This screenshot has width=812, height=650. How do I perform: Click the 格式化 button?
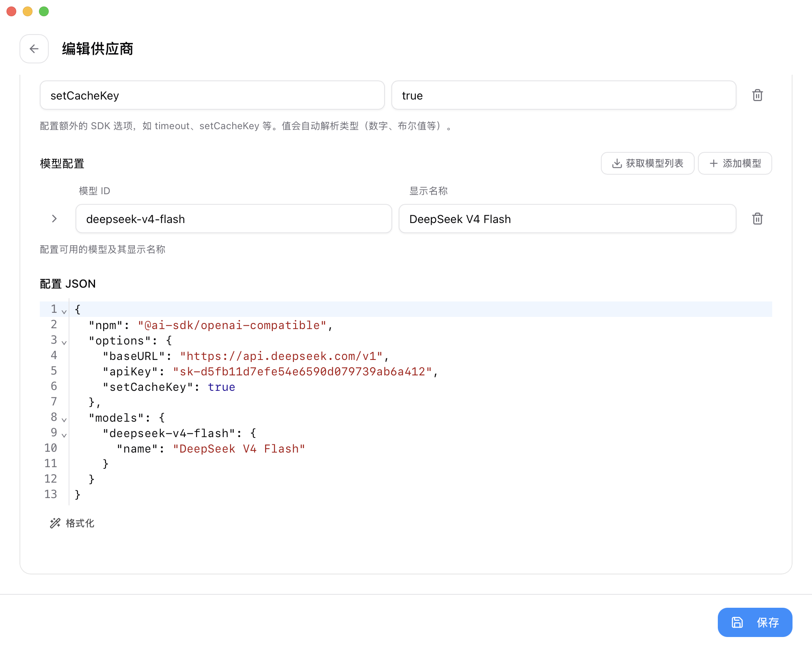(x=72, y=523)
